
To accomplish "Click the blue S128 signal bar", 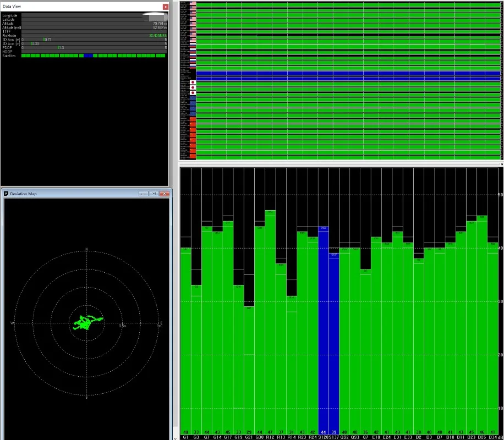I will click(324, 330).
